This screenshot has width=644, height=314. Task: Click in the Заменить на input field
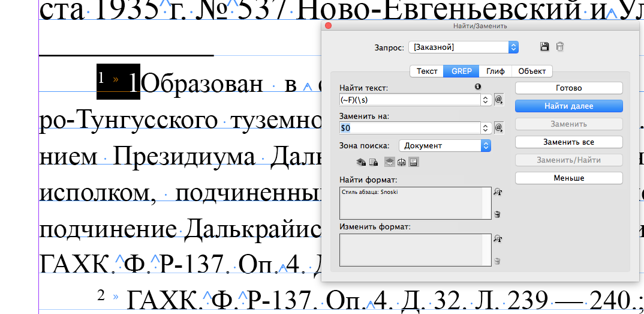pyautogui.click(x=410, y=128)
